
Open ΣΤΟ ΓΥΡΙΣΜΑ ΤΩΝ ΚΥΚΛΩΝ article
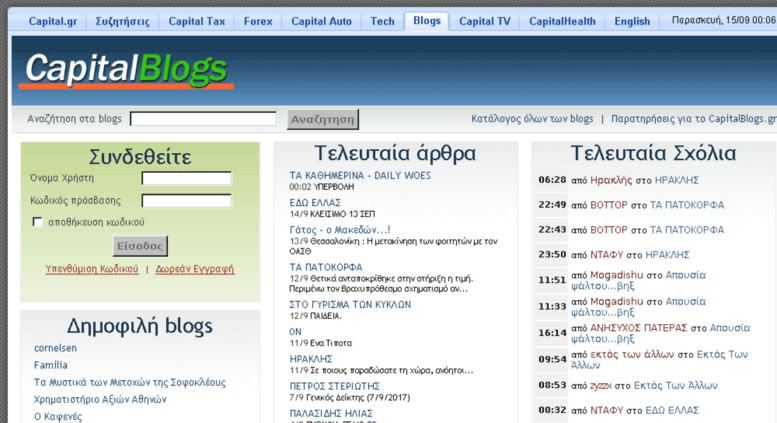point(350,304)
